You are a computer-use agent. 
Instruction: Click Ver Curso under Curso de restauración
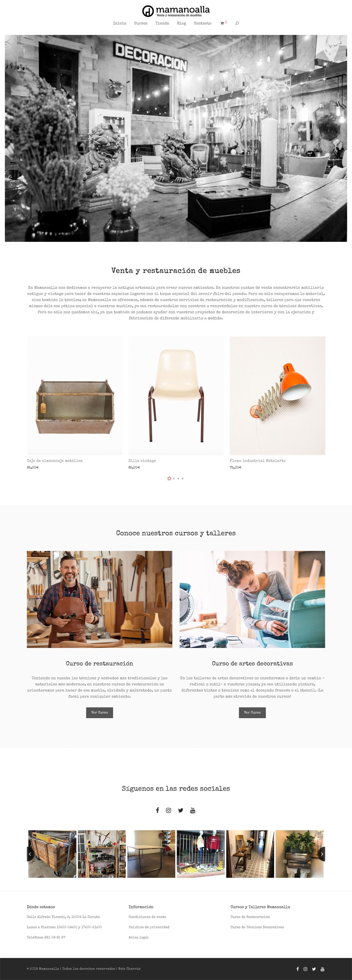[x=100, y=712]
